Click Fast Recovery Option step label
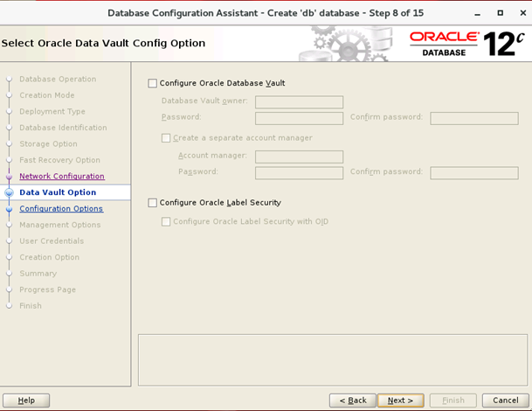Screen dimensions: 532x411 (x=59, y=160)
